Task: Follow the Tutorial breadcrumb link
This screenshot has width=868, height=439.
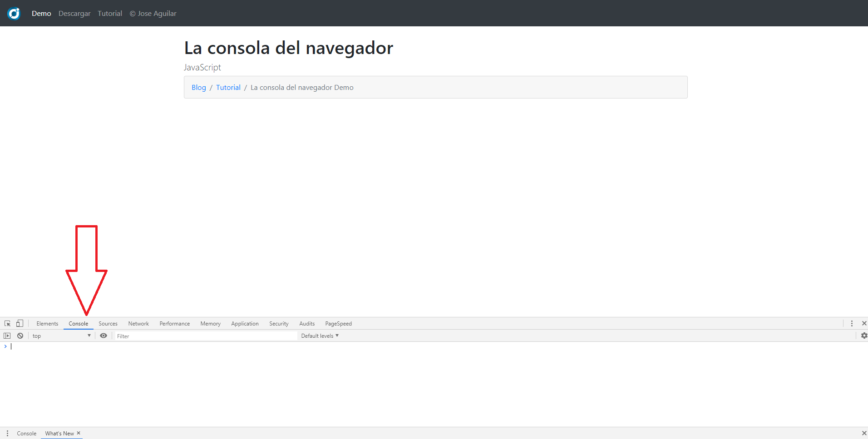Action: coord(228,87)
